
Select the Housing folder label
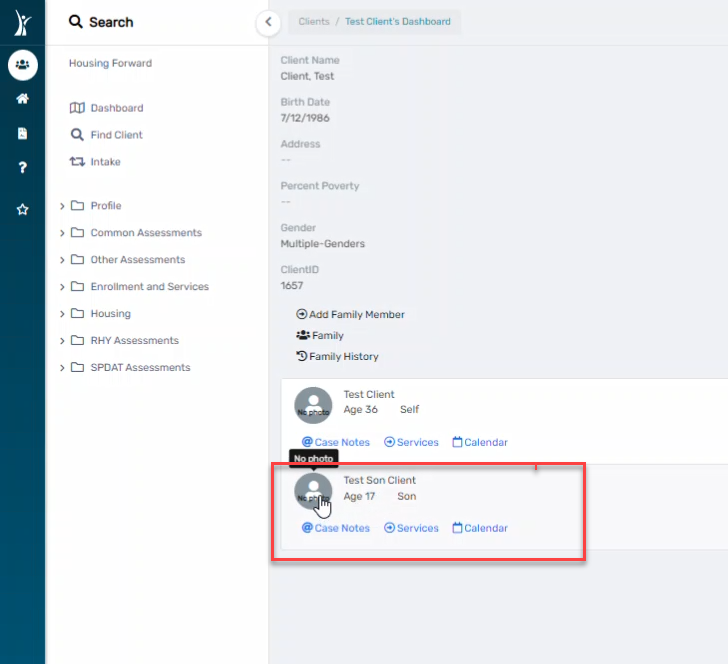click(x=110, y=313)
